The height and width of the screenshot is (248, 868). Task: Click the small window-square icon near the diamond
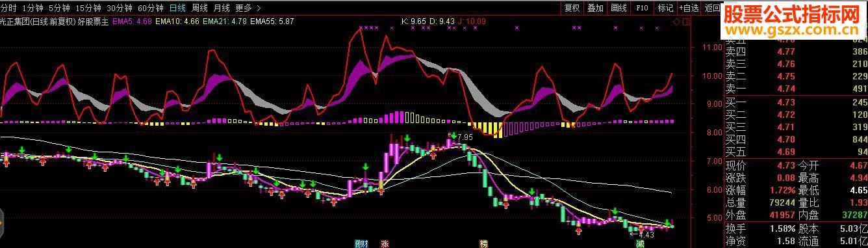(686, 21)
